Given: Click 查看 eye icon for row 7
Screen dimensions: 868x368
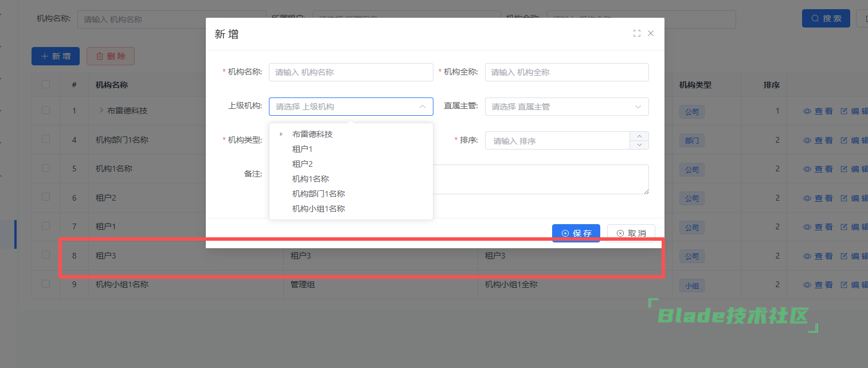Looking at the screenshot, I should coord(807,227).
